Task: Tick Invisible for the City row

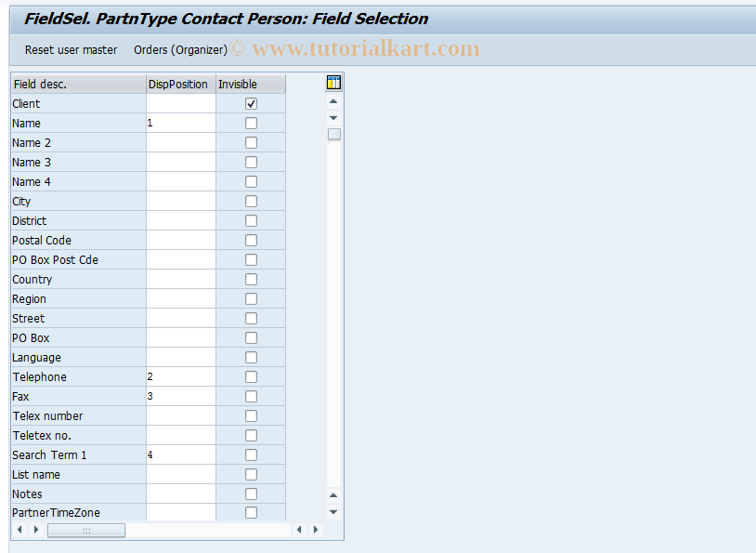Action: point(251,202)
